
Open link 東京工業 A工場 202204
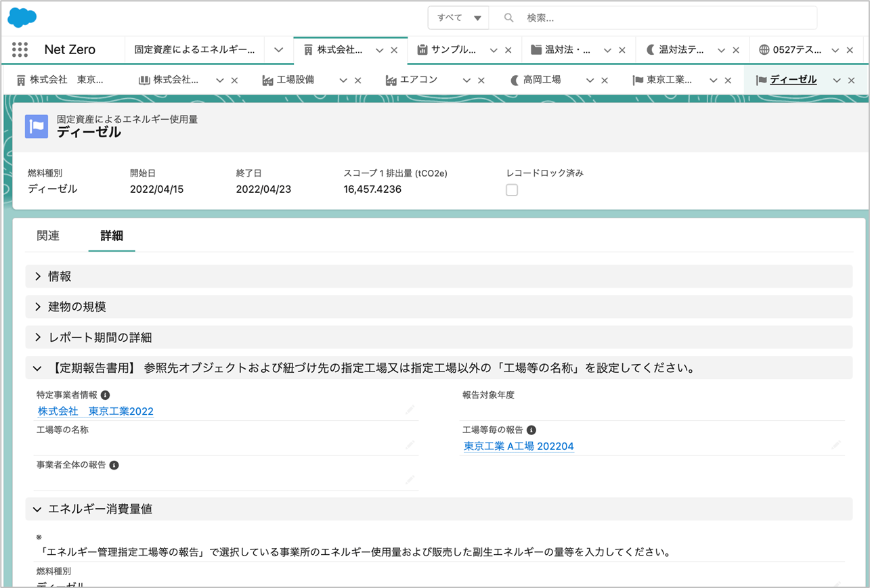pyautogui.click(x=519, y=447)
